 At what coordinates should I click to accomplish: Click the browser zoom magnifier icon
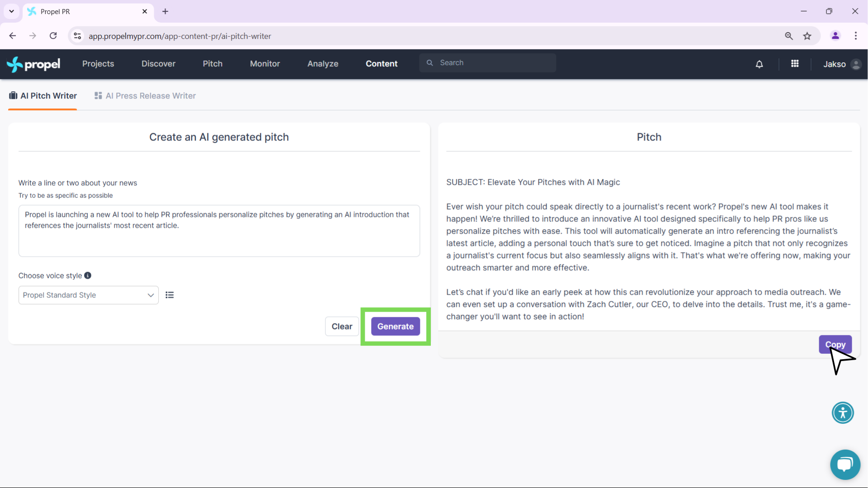(789, 36)
